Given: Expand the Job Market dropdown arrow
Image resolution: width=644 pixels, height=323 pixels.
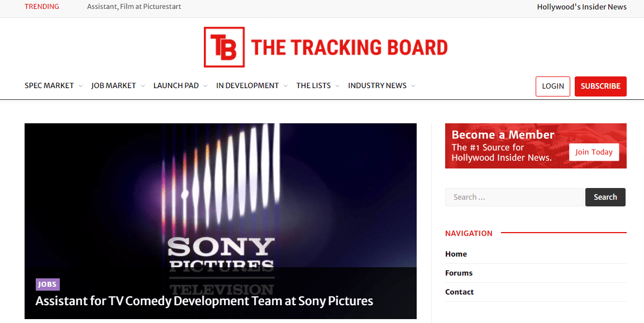Looking at the screenshot, I should click(142, 86).
